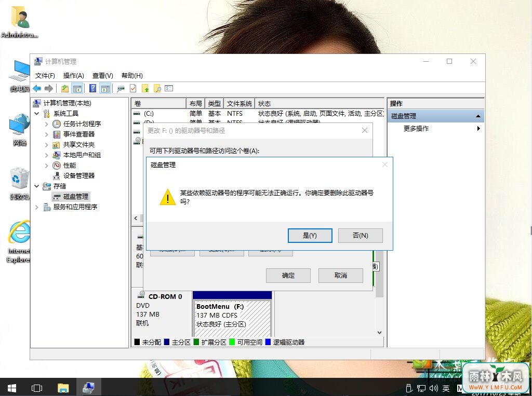Image resolution: width=532 pixels, height=396 pixels.
Task: Expand the 任务计划程序 node
Action: (46, 124)
